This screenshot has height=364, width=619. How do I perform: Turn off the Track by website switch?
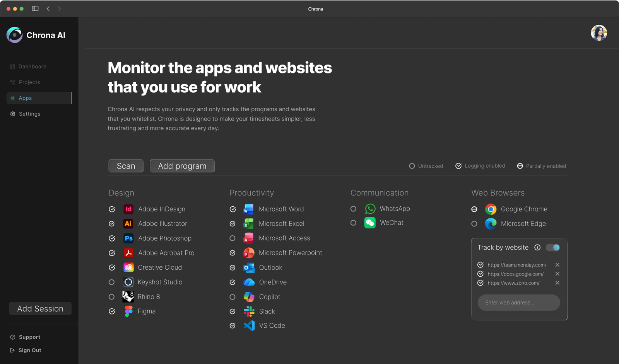tap(553, 247)
